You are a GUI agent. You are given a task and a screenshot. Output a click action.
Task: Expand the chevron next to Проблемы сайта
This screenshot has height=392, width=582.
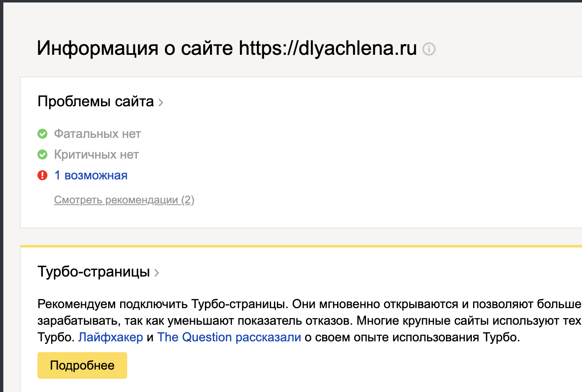(161, 102)
